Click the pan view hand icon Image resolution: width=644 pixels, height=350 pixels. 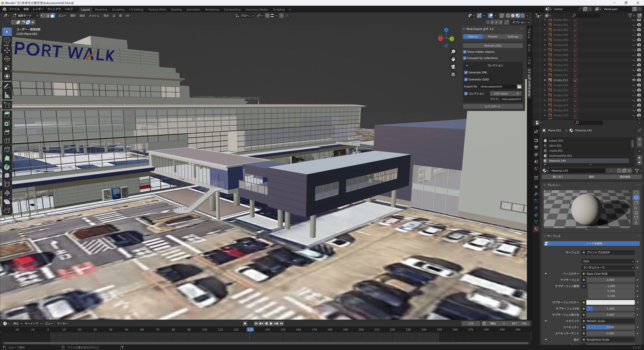tap(453, 59)
